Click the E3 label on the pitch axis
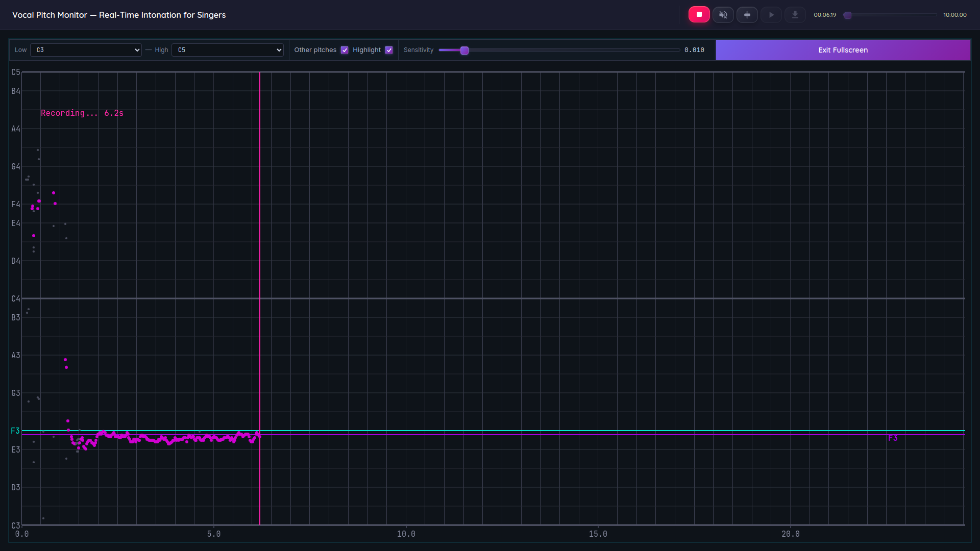This screenshot has height=551, width=980. coord(16,450)
